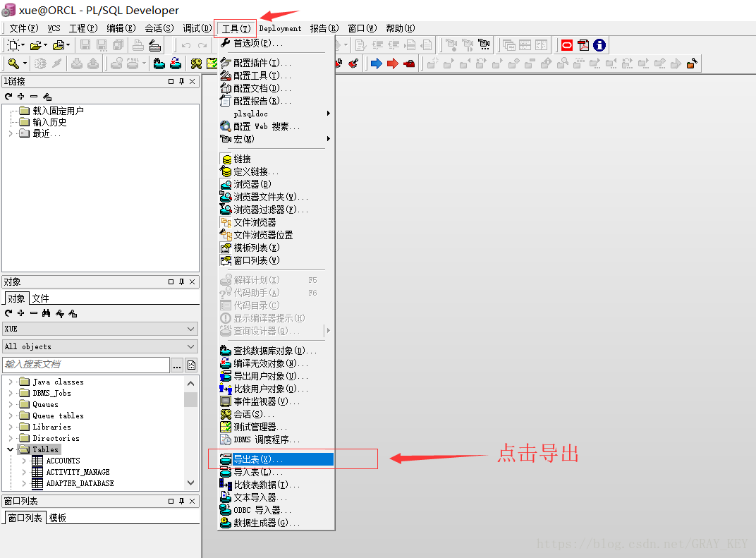This screenshot has width=756, height=558.
Task: Open the 宏(M) submenu
Action: 276,139
